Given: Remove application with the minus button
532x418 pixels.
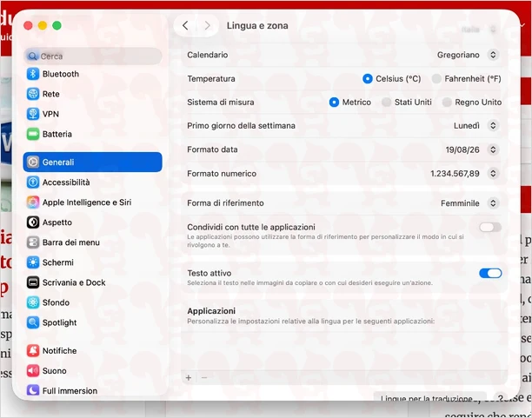Looking at the screenshot, I should tap(204, 378).
